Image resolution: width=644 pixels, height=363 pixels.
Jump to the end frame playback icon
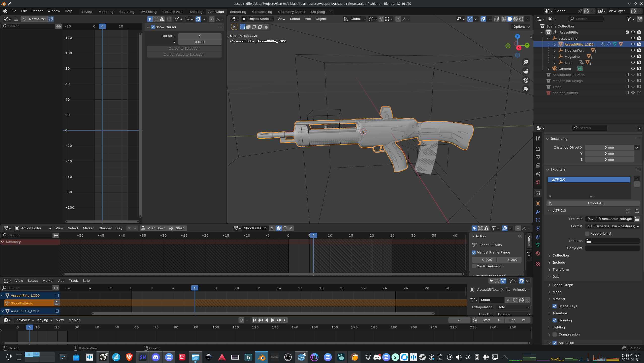285,320
